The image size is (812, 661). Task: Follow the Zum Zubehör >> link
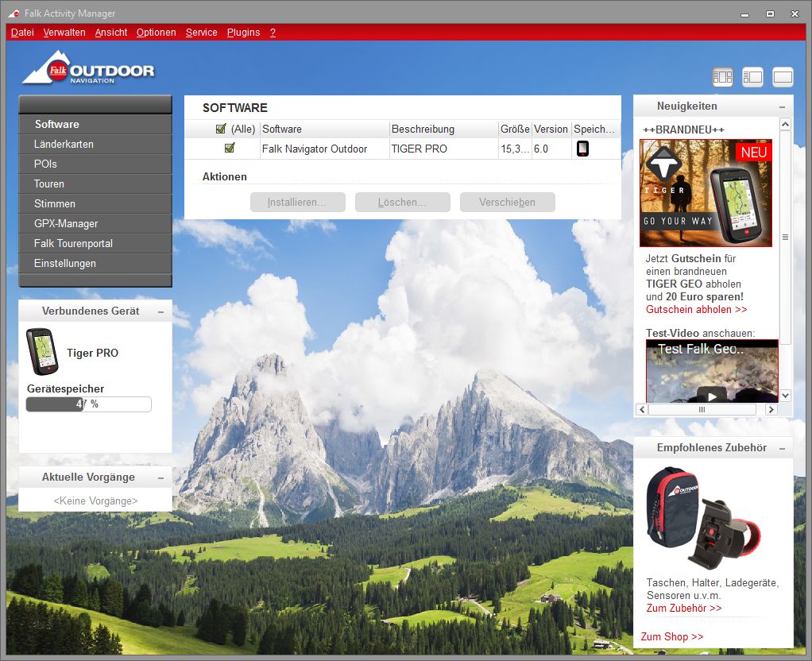683,608
